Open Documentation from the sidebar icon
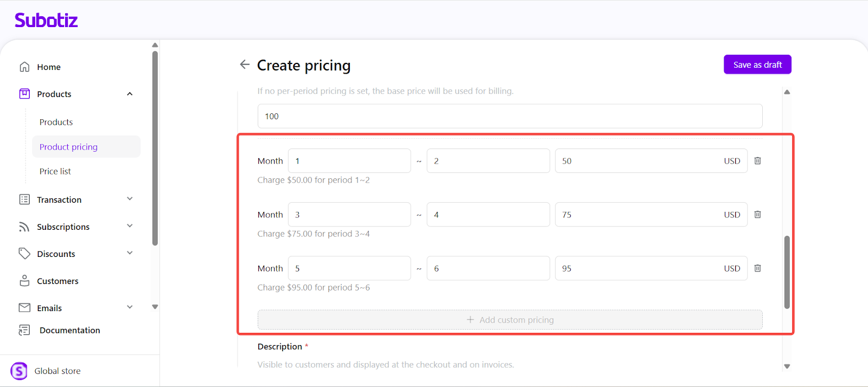The height and width of the screenshot is (387, 868). (x=24, y=330)
